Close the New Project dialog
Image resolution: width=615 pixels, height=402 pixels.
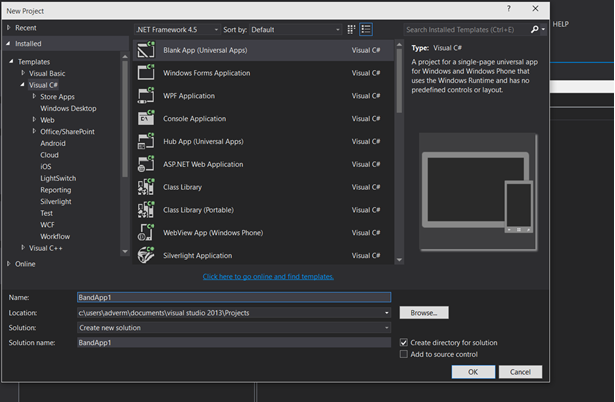(535, 9)
